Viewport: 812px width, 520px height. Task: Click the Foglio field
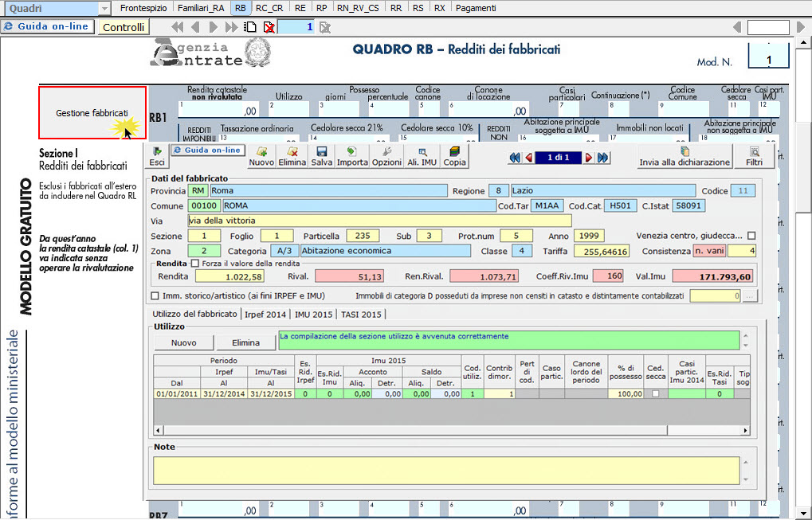(277, 236)
